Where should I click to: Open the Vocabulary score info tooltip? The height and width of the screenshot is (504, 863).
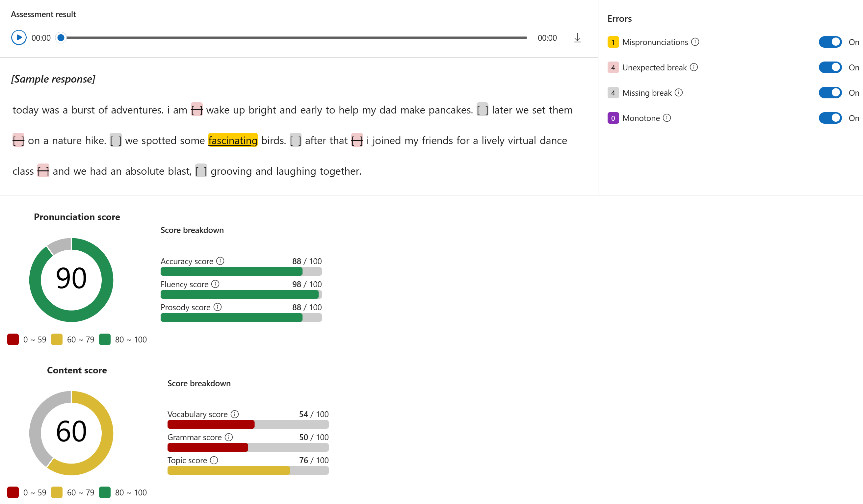pyautogui.click(x=235, y=414)
